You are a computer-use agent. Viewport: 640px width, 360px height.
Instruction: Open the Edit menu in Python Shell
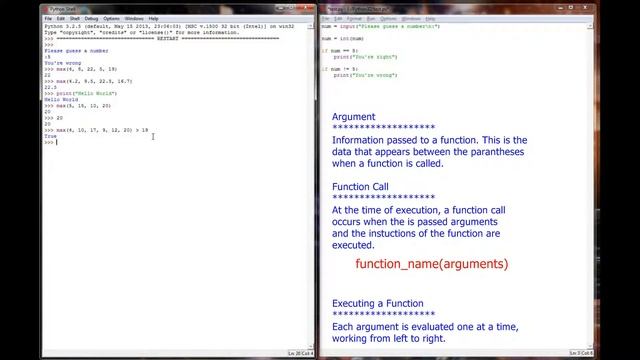pyautogui.click(x=60, y=19)
